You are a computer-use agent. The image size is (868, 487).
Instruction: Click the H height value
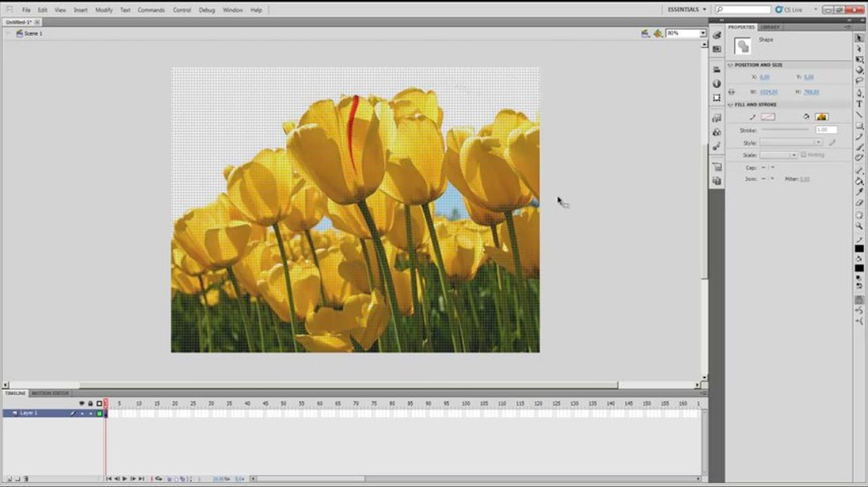coord(811,92)
